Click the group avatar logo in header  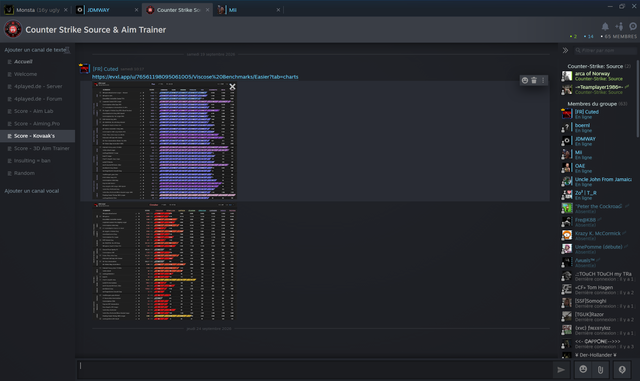[13, 29]
